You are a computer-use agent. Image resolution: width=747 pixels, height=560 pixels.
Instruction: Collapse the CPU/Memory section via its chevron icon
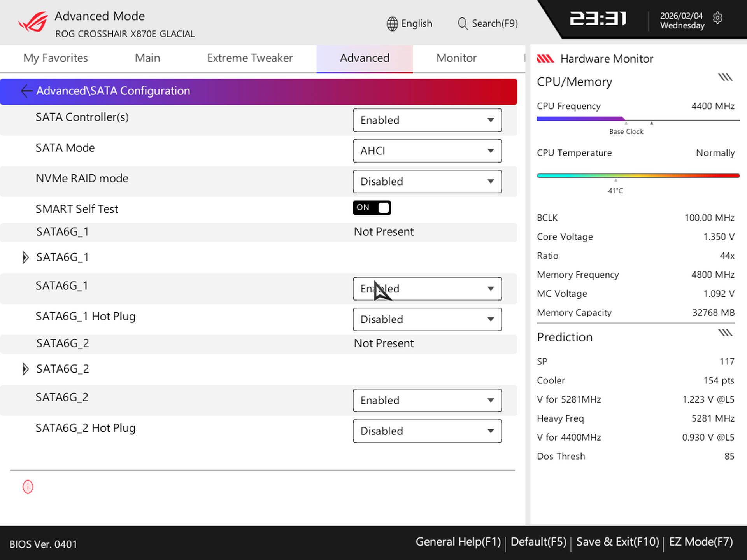(x=725, y=77)
